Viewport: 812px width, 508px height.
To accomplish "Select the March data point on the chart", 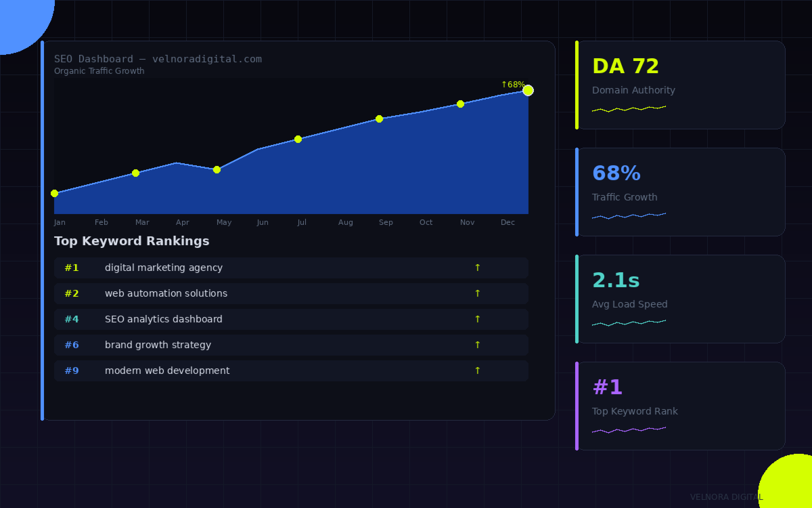I will (x=135, y=173).
